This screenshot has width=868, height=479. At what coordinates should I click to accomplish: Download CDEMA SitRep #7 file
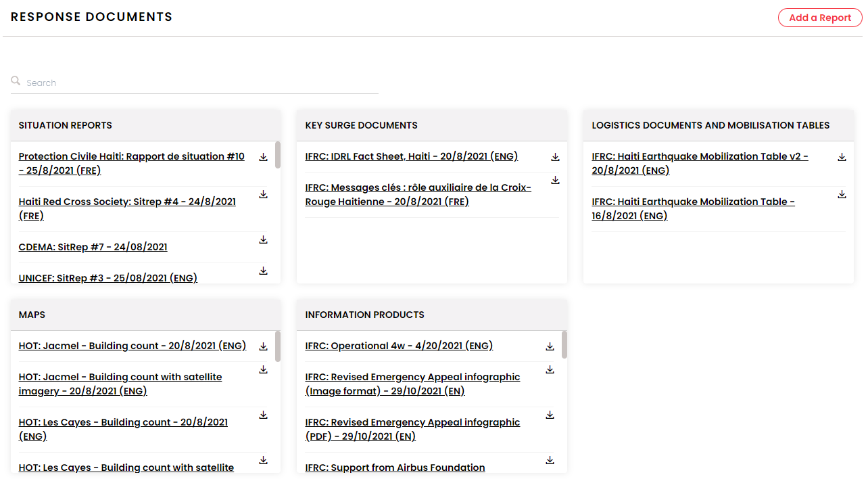pos(264,239)
